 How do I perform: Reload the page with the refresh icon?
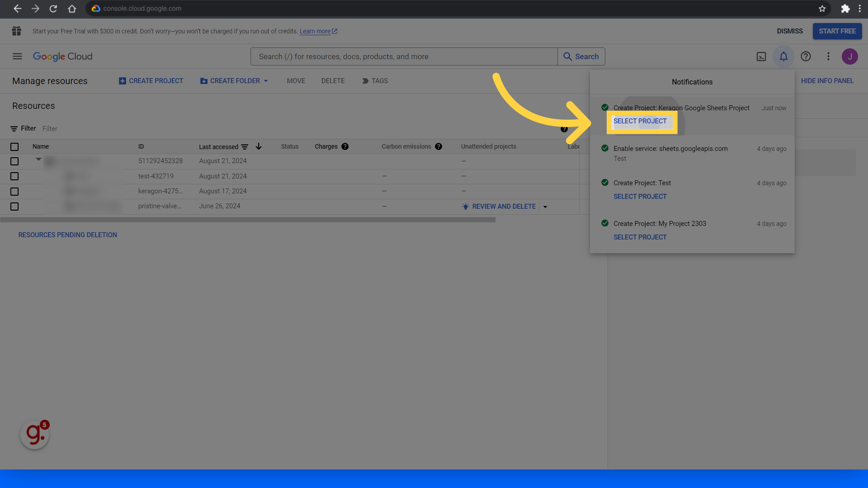pos(53,9)
